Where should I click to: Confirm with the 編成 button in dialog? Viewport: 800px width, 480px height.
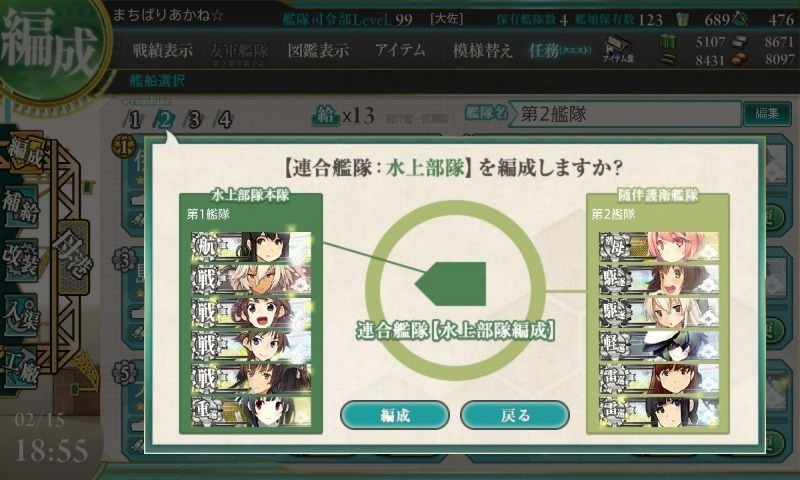pyautogui.click(x=395, y=415)
